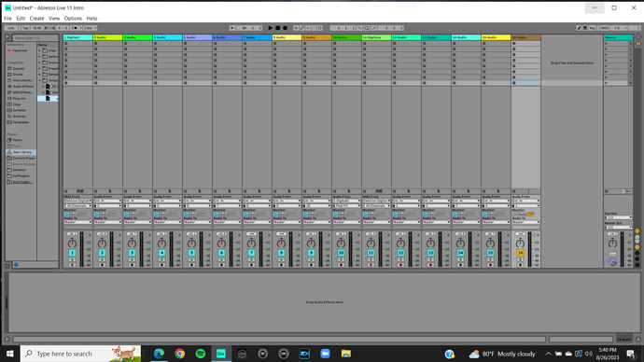
Task: Solo track 12
Action: click(x=400, y=259)
